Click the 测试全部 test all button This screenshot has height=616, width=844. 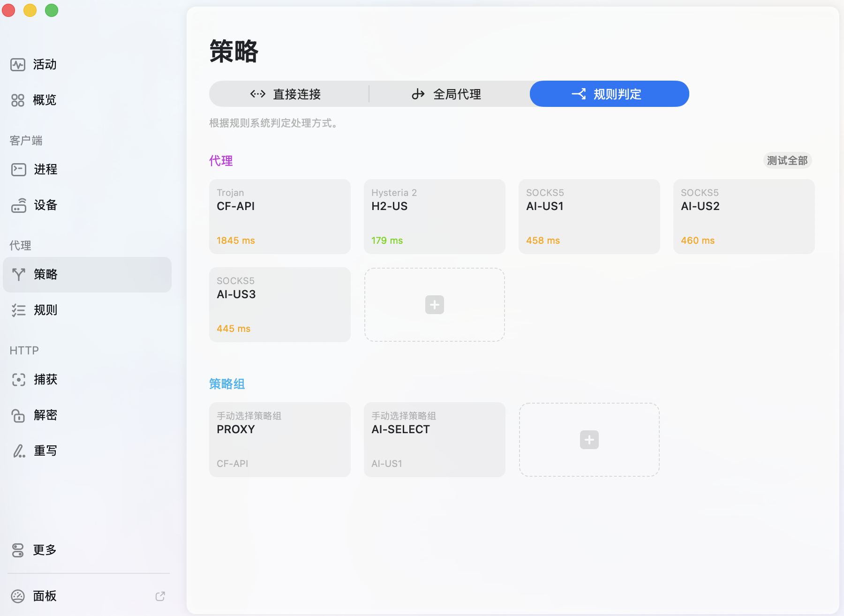pyautogui.click(x=787, y=161)
